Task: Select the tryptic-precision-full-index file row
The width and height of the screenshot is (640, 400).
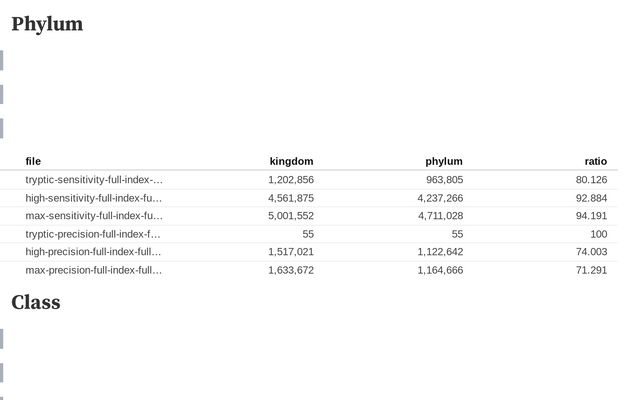Action: pos(94,234)
